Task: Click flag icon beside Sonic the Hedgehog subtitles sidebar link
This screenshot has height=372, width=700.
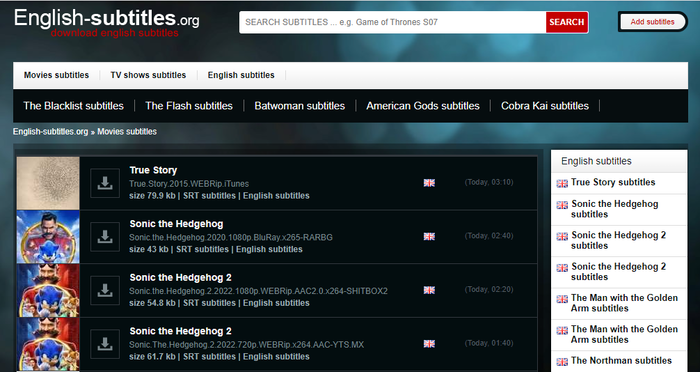Action: 562,205
